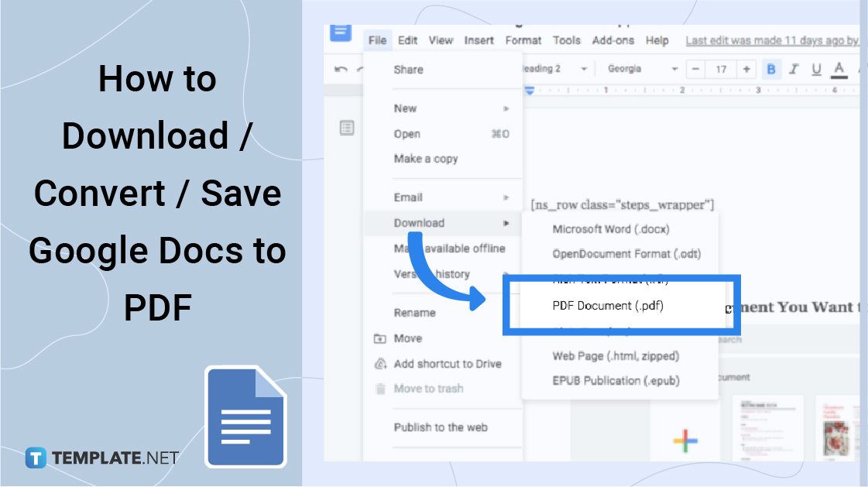The width and height of the screenshot is (868, 487).
Task: Open the Edit menu
Action: (408, 40)
